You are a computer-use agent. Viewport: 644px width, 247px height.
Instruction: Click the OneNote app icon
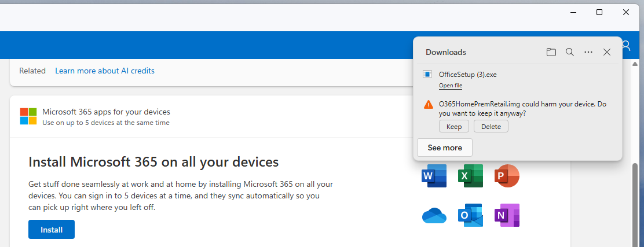pos(507,215)
